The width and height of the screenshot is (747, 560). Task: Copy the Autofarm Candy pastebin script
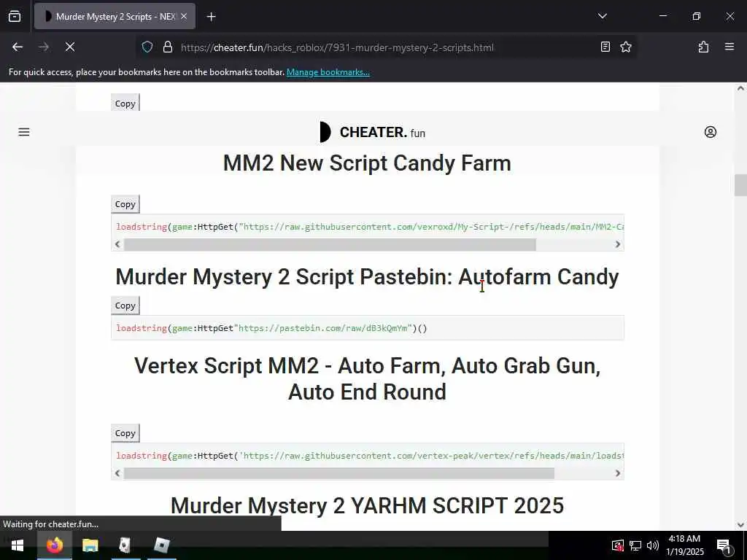tap(125, 306)
